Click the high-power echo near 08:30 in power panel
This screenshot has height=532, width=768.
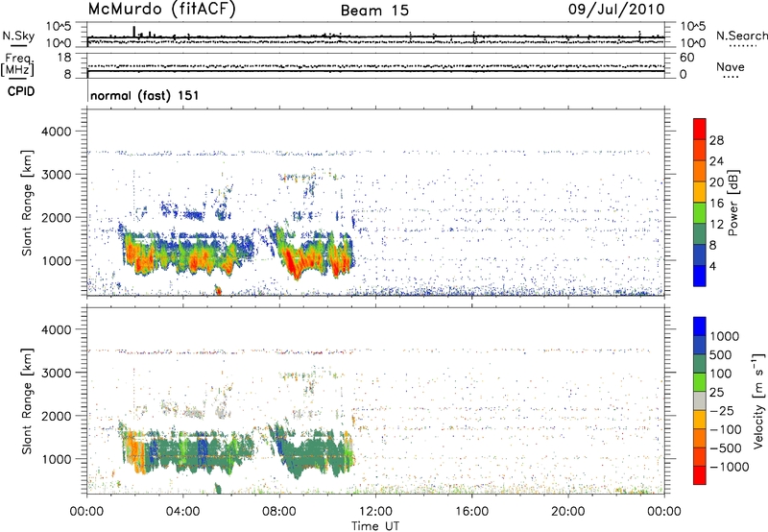[293, 264]
